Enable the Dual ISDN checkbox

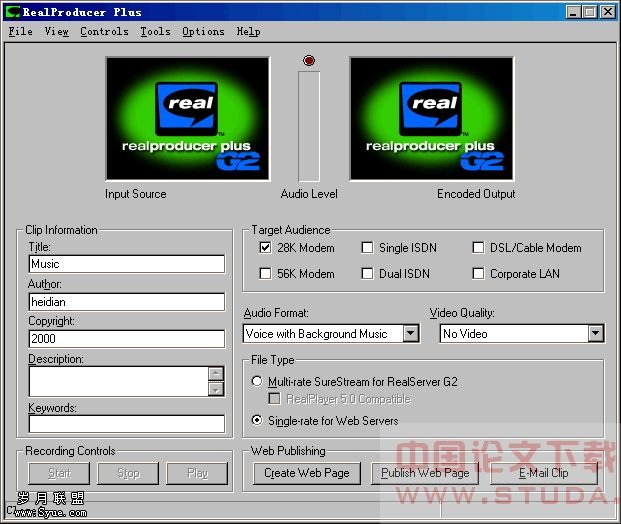tap(367, 273)
